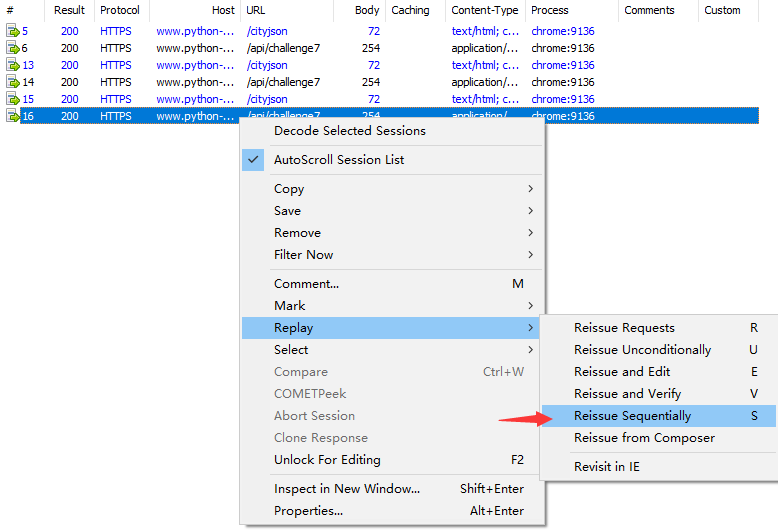The height and width of the screenshot is (531, 778).
Task: Open Properties... from context menu
Action: [x=308, y=511]
